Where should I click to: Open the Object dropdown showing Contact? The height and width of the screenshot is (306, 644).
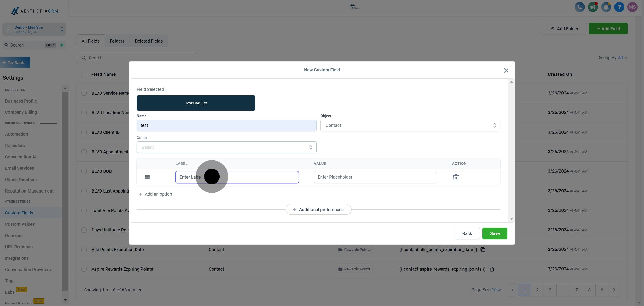[410, 125]
